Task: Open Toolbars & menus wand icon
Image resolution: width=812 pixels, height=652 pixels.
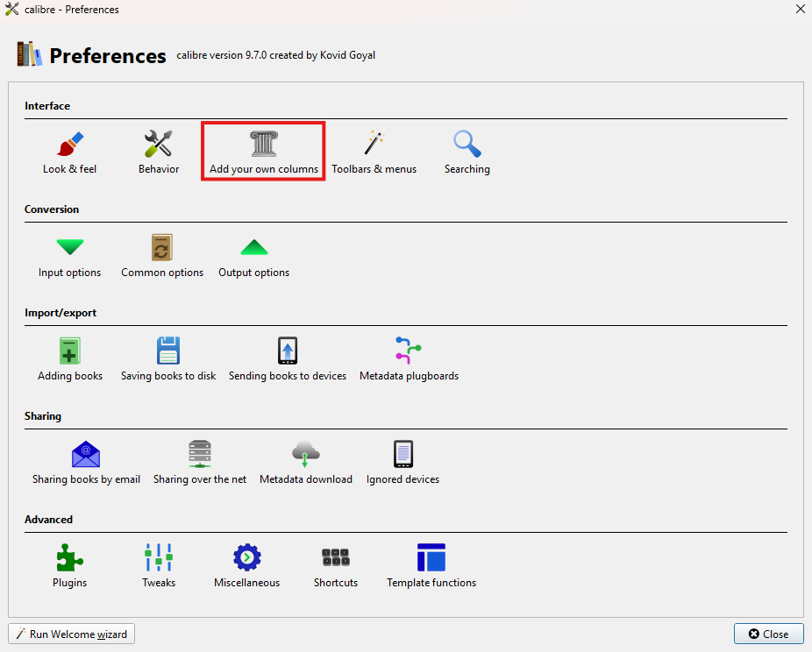Action: pos(374,144)
